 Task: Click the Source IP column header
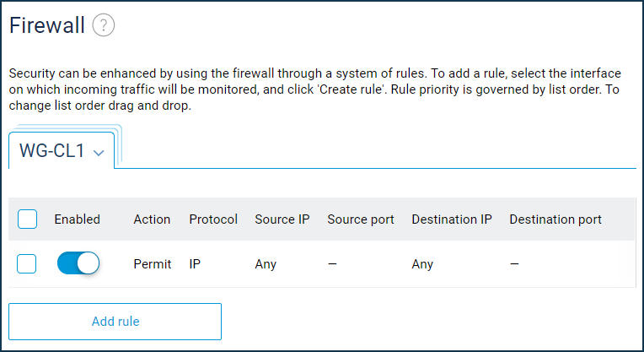[282, 219]
